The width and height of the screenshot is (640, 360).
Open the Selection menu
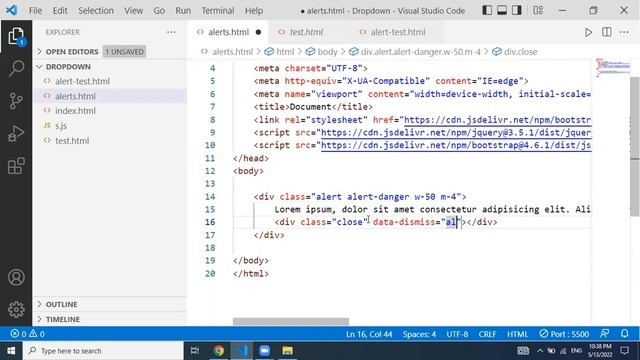pos(96,11)
